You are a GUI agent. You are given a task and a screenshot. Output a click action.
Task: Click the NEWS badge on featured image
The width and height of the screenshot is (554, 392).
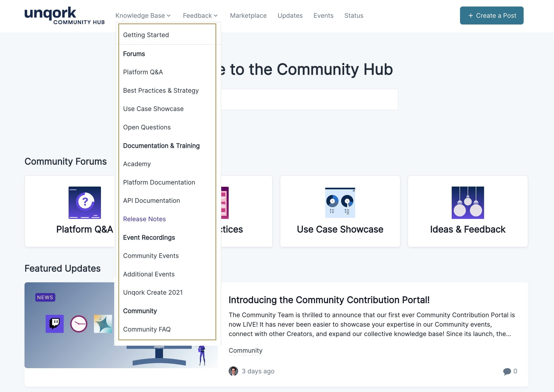point(45,297)
